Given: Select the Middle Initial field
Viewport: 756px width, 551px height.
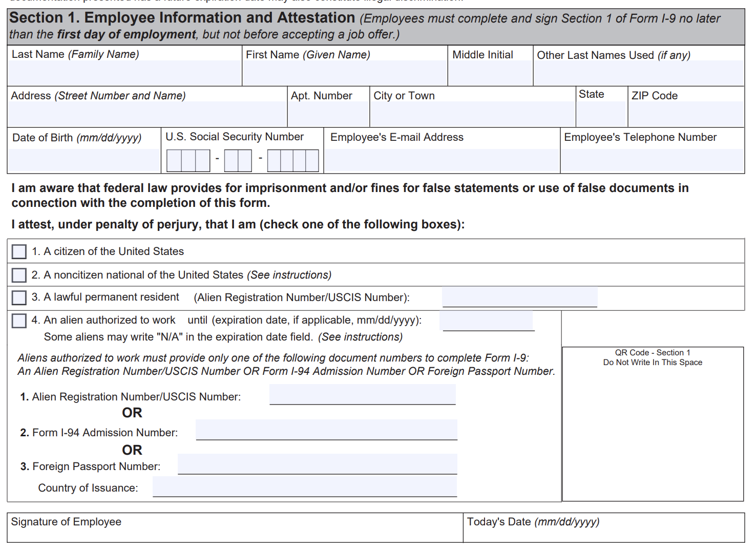Looking at the screenshot, I should (489, 73).
